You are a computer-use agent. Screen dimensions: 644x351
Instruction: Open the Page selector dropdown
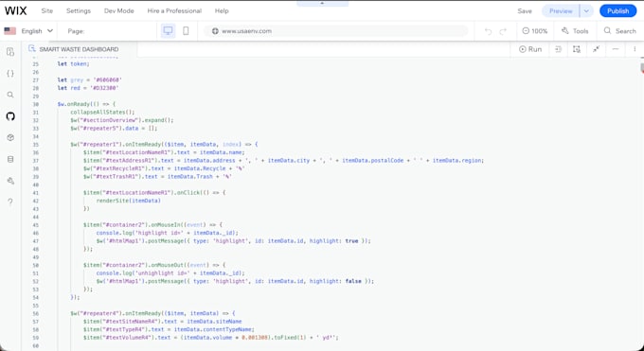[107, 31]
